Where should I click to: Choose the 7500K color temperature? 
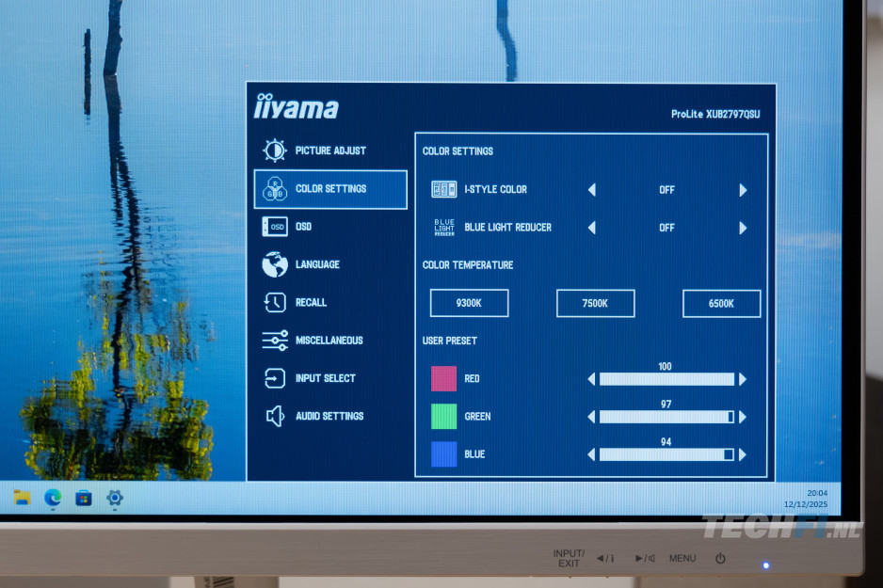(595, 303)
